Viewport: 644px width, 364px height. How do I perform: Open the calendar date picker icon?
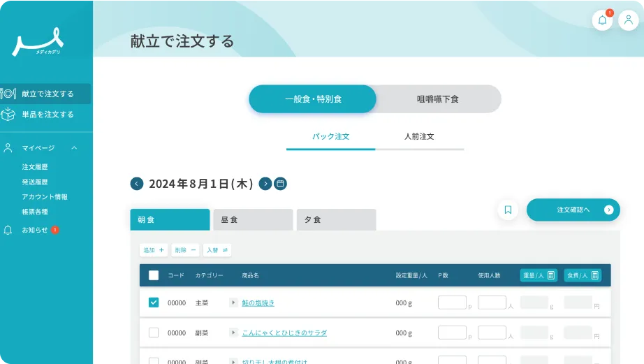(280, 184)
